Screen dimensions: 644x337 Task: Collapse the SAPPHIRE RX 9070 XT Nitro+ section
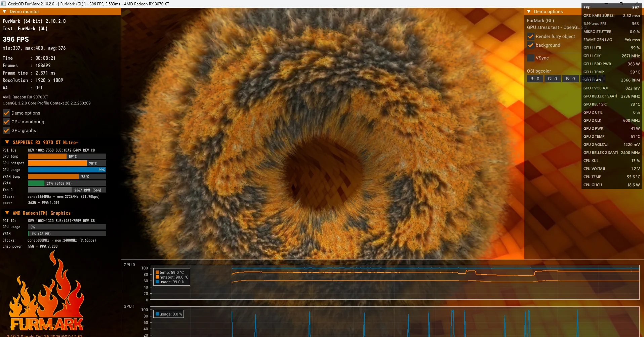(7, 142)
